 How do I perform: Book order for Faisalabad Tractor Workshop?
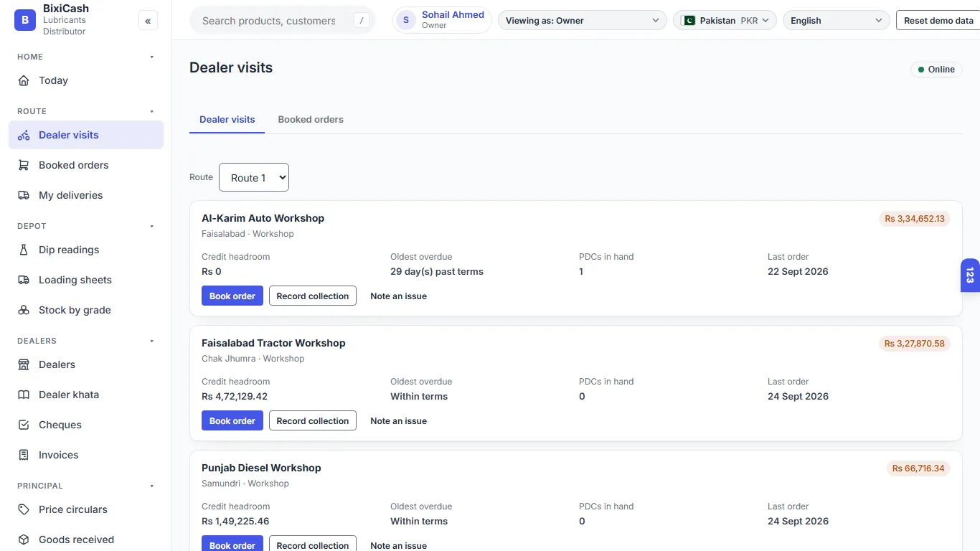[x=232, y=420]
